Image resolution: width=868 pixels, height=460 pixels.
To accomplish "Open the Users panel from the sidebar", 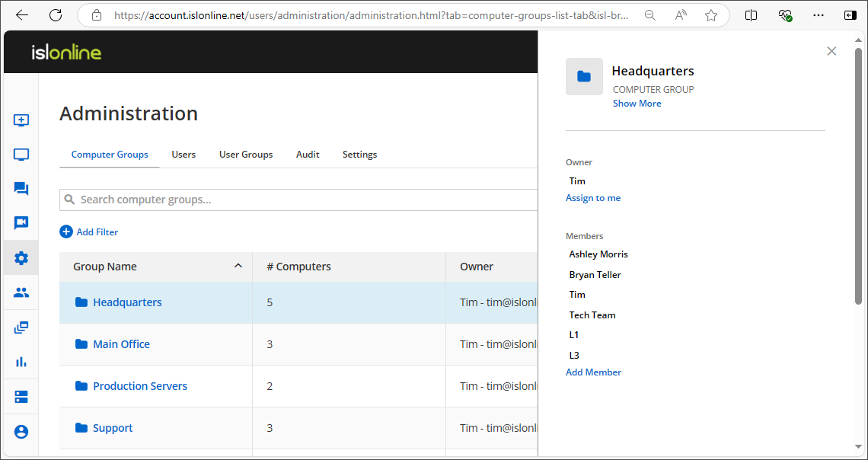I will 21,292.
